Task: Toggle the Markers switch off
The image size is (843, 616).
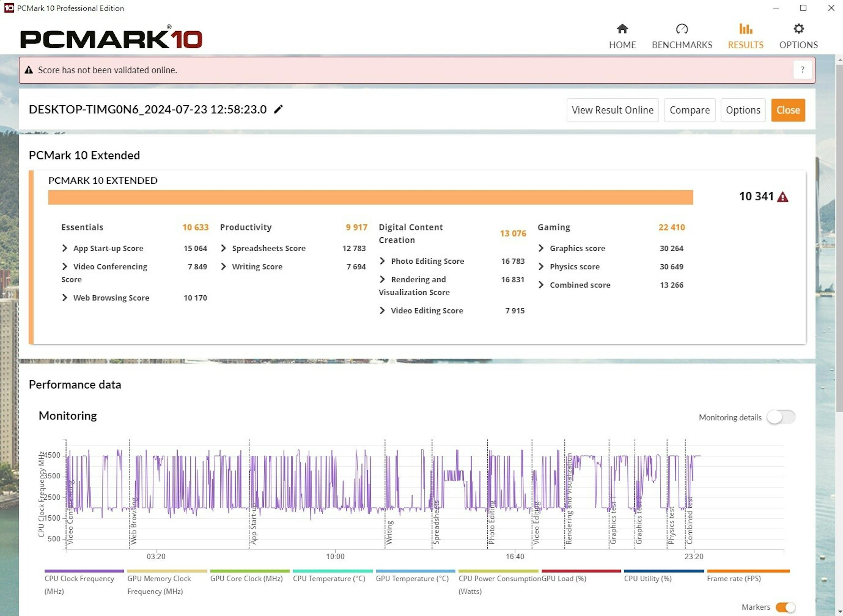Action: point(785,607)
